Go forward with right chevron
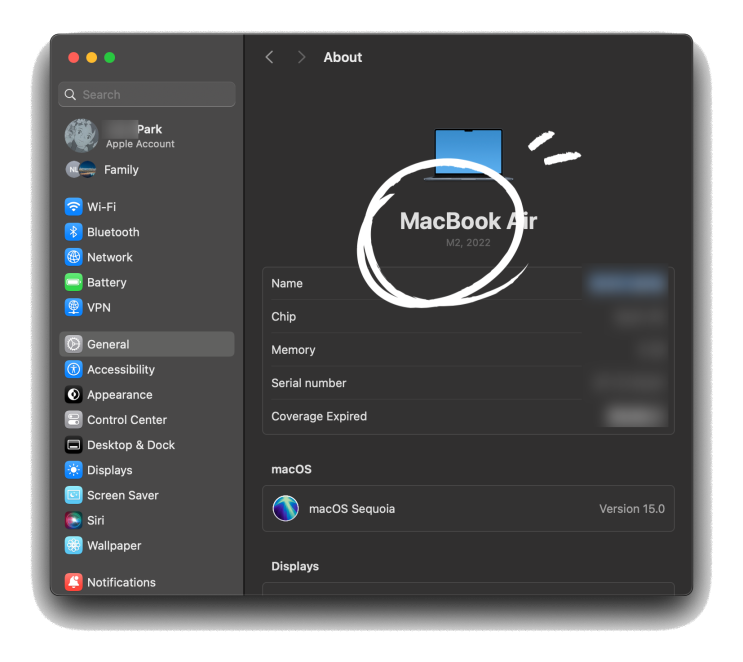 point(301,57)
